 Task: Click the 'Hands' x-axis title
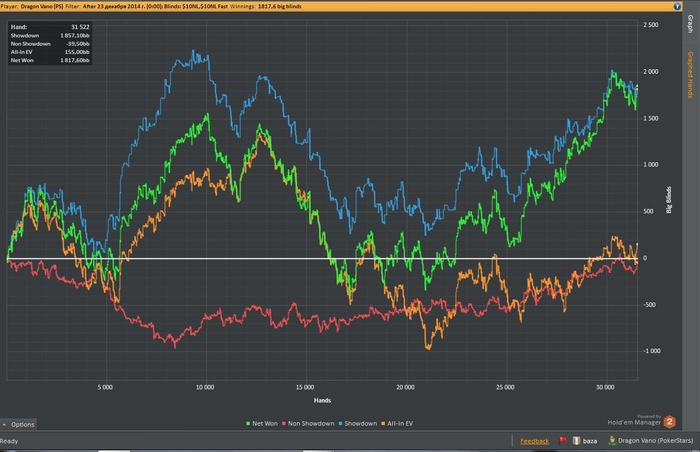point(322,400)
